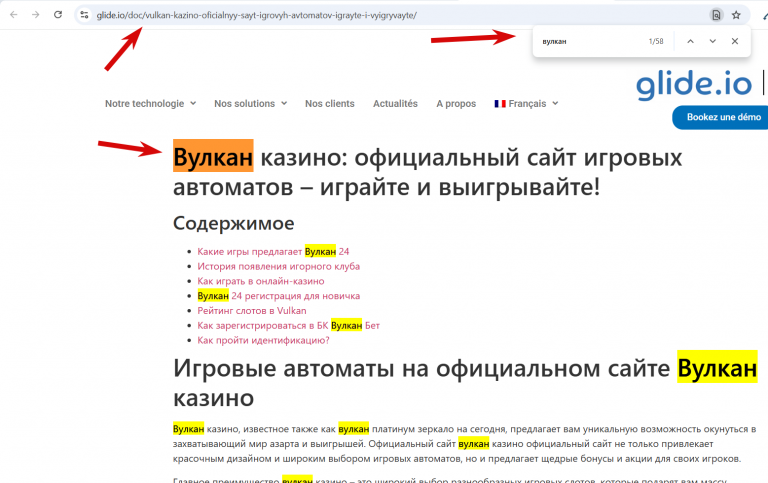768x483 pixels.
Task: Click the 1/58 match counter
Action: pos(656,41)
